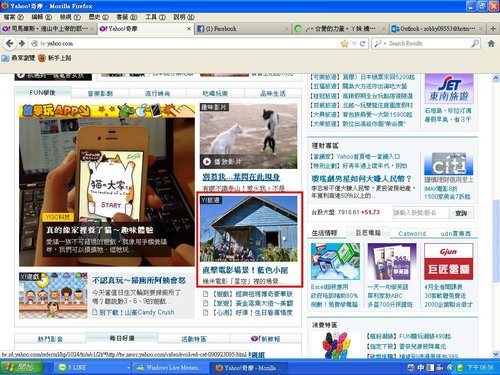Select the 活動特區 bottom tab
The image size is (500, 375).
(194, 339)
